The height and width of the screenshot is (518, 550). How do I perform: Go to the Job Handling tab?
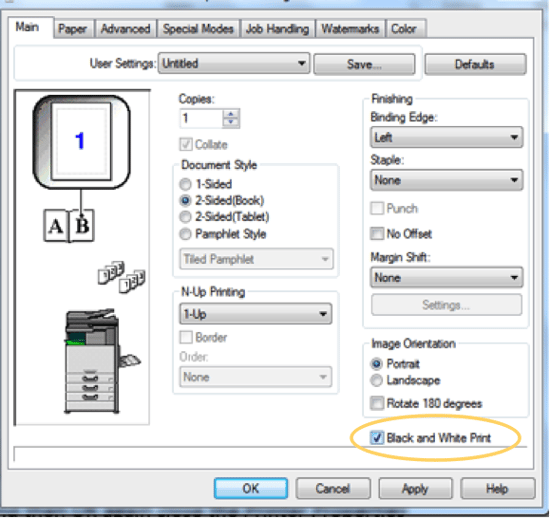[277, 29]
